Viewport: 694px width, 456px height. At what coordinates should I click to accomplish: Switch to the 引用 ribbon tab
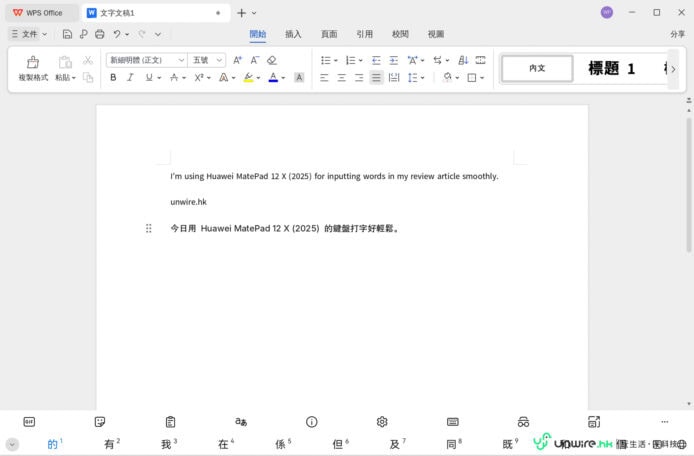365,34
